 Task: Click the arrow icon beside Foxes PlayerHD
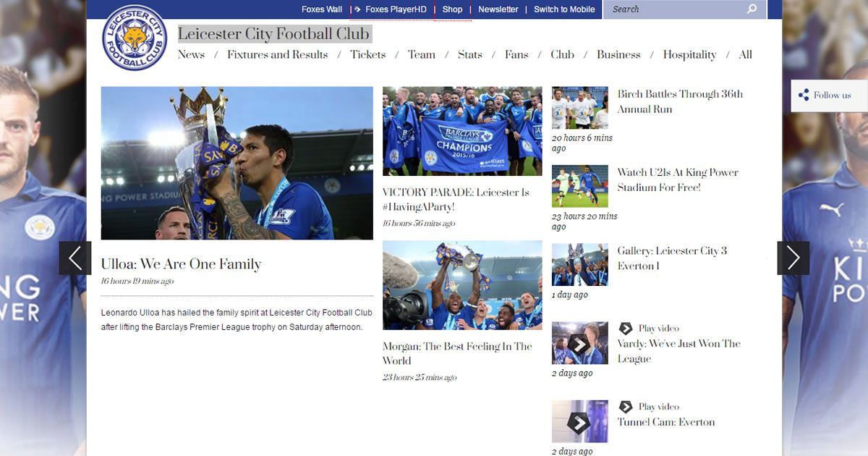click(x=358, y=9)
